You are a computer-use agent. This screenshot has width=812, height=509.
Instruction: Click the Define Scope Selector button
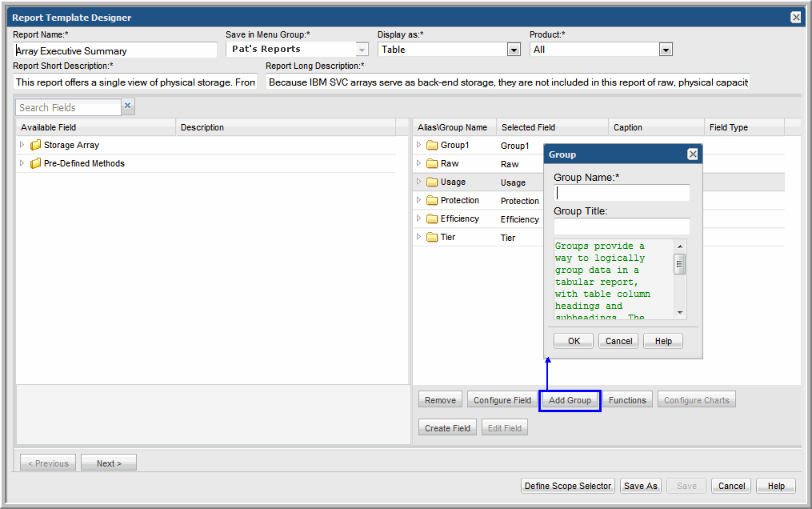tap(567, 486)
